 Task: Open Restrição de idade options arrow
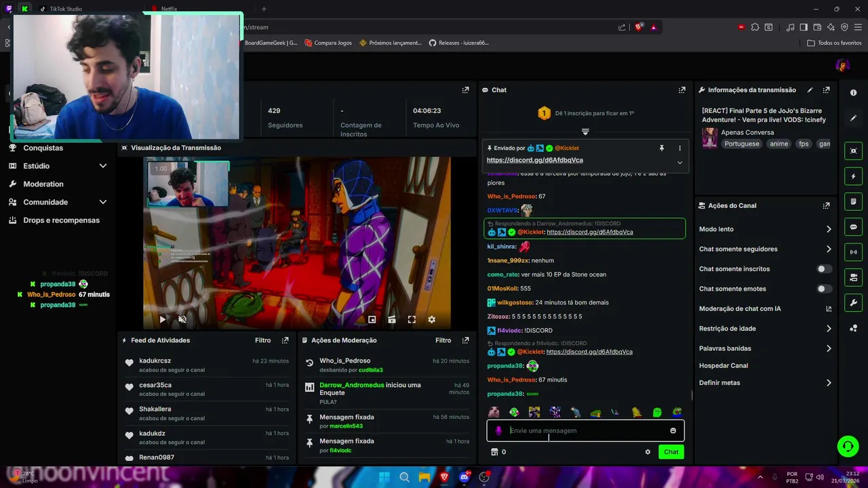pyautogui.click(x=829, y=329)
